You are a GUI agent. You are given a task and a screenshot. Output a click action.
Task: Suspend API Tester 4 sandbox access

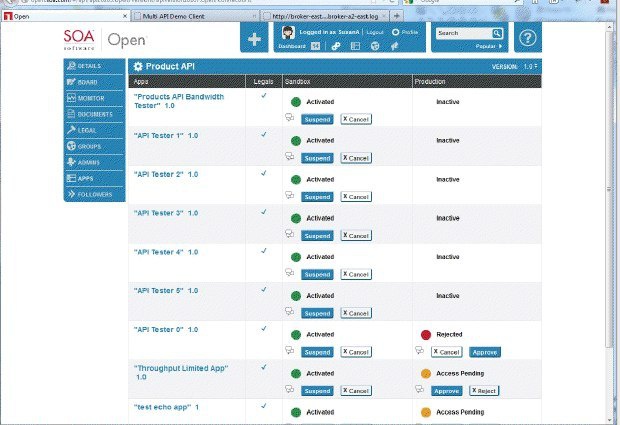point(317,274)
